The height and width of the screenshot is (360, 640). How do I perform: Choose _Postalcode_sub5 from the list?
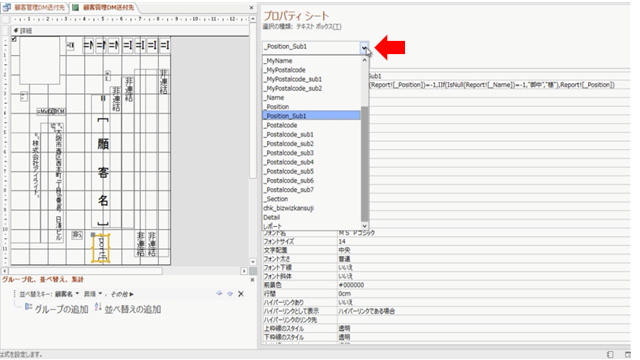pyautogui.click(x=311, y=171)
